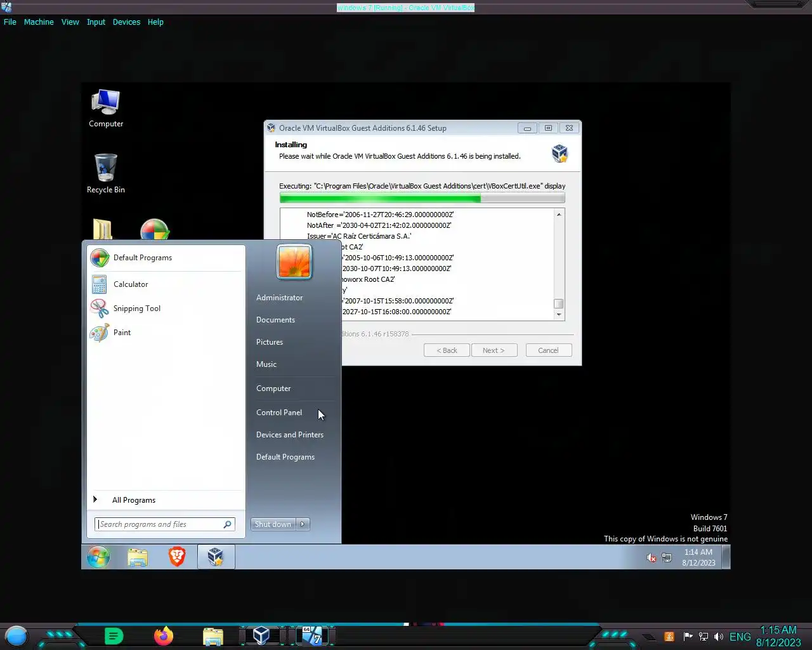
Task: Launch Brave browser from the guest taskbar
Action: [x=177, y=557]
